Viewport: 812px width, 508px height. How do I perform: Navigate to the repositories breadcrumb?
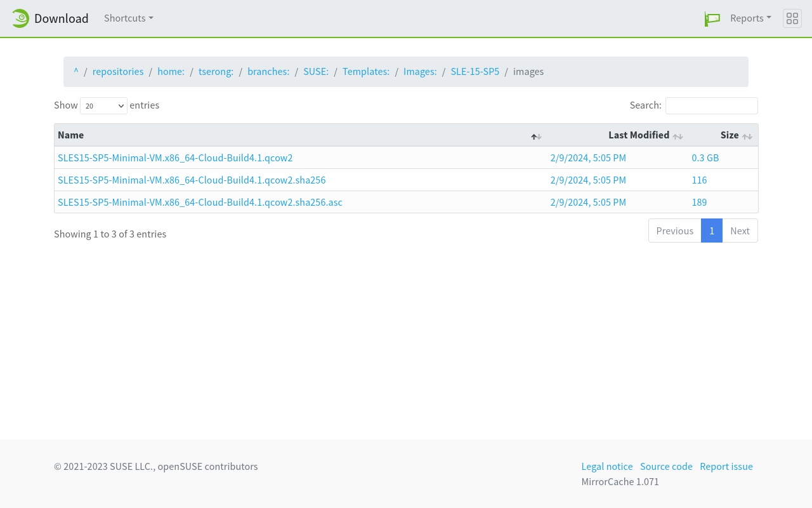coord(118,71)
